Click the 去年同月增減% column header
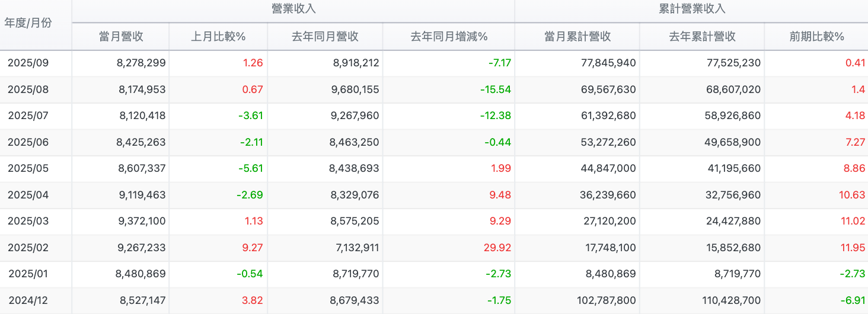This screenshot has height=314, width=868. coord(449,37)
